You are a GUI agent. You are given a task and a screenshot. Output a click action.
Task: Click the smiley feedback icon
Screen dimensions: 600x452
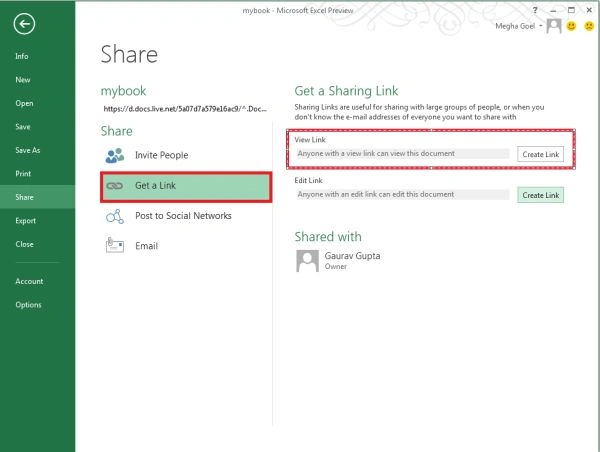click(x=571, y=26)
